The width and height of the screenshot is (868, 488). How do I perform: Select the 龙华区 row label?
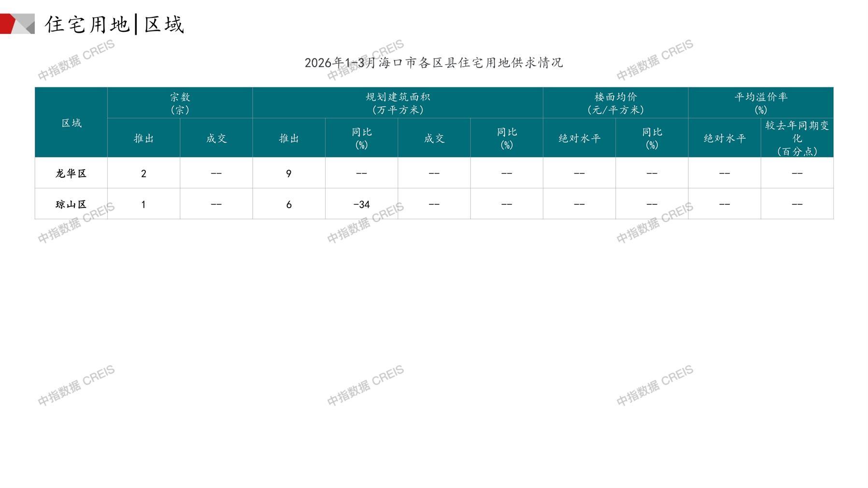pyautogui.click(x=71, y=173)
